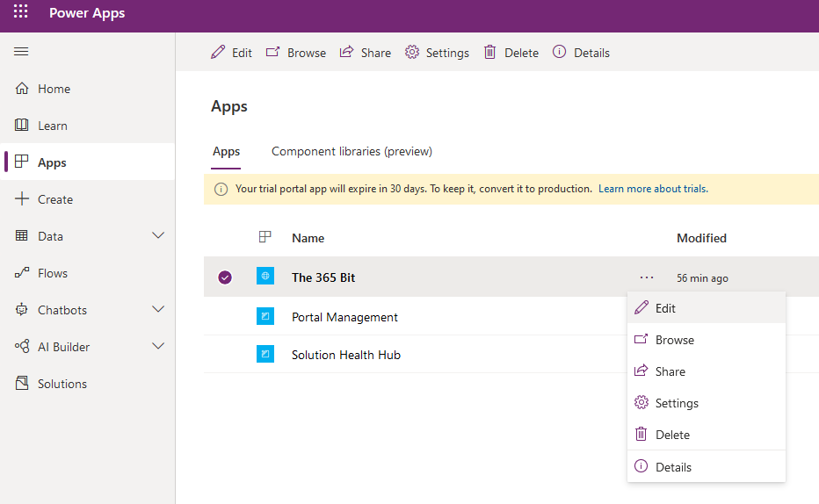The image size is (819, 504).
Task: Expand the Data section chevron
Action: 158,236
